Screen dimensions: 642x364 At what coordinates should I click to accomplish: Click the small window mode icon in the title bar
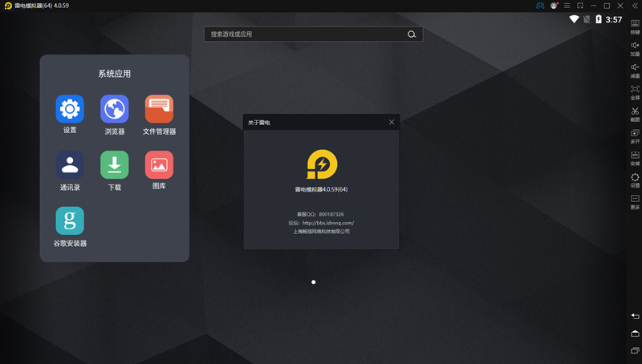(580, 6)
